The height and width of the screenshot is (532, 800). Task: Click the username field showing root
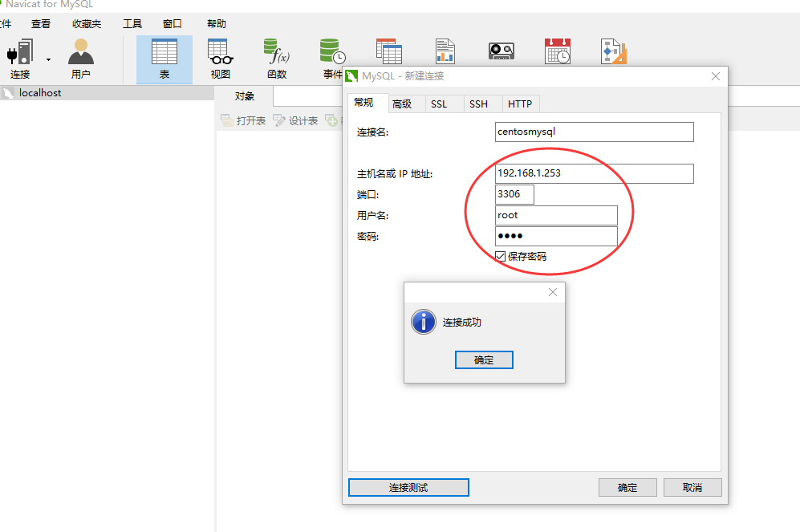556,215
